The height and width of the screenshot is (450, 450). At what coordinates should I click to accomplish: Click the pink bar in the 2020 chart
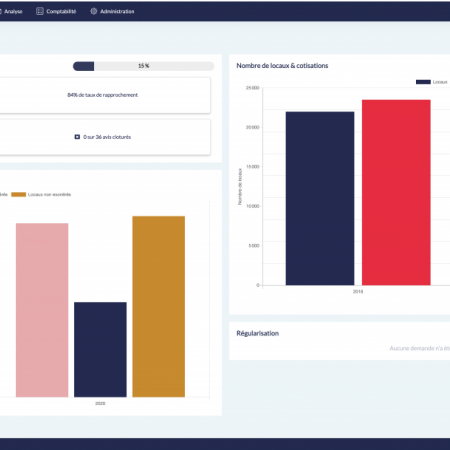click(42, 310)
